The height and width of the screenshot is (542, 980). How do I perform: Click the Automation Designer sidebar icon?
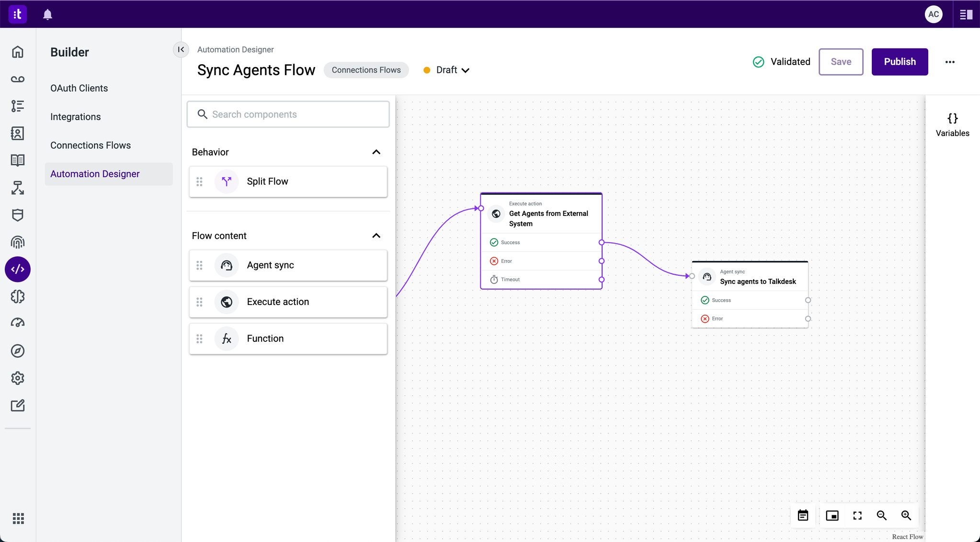click(18, 269)
